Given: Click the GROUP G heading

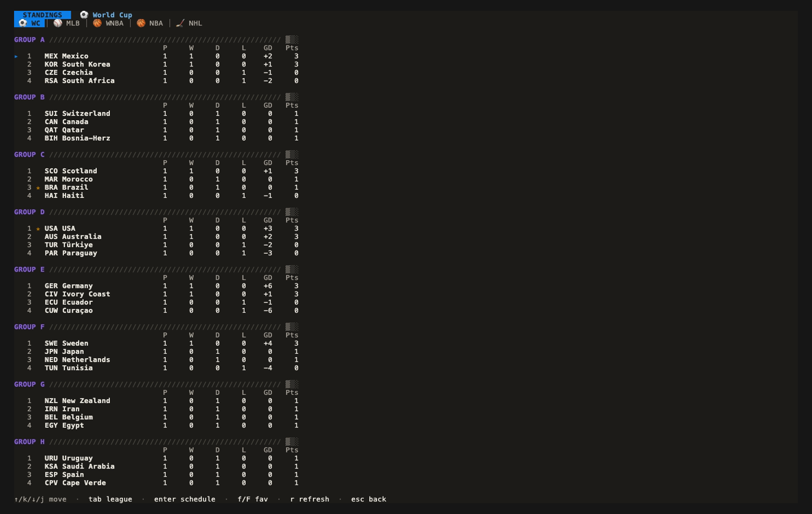Looking at the screenshot, I should click(x=29, y=385).
